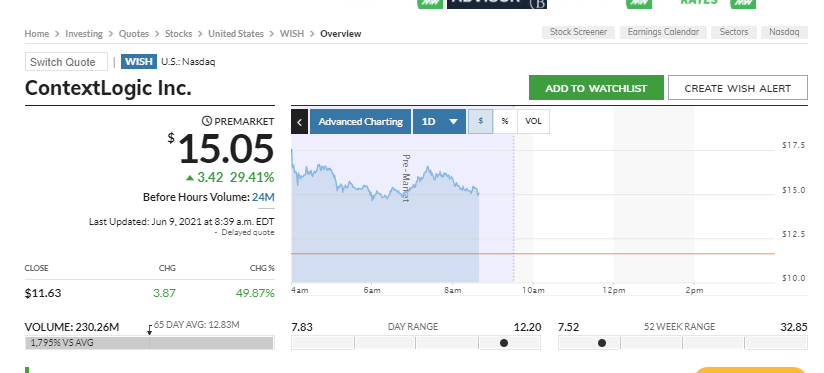Click the WISH ticker badge
The height and width of the screenshot is (373, 824).
click(139, 61)
